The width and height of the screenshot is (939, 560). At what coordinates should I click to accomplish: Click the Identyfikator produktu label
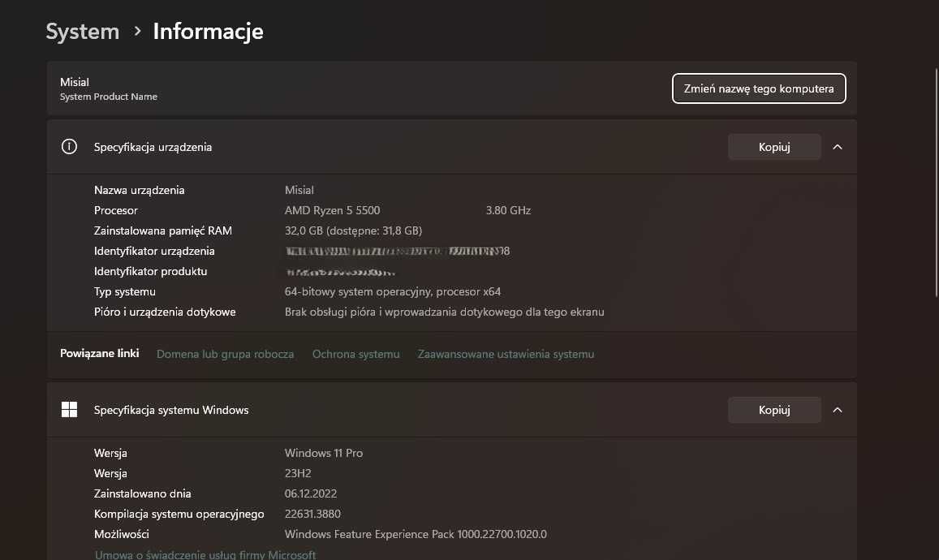[150, 271]
